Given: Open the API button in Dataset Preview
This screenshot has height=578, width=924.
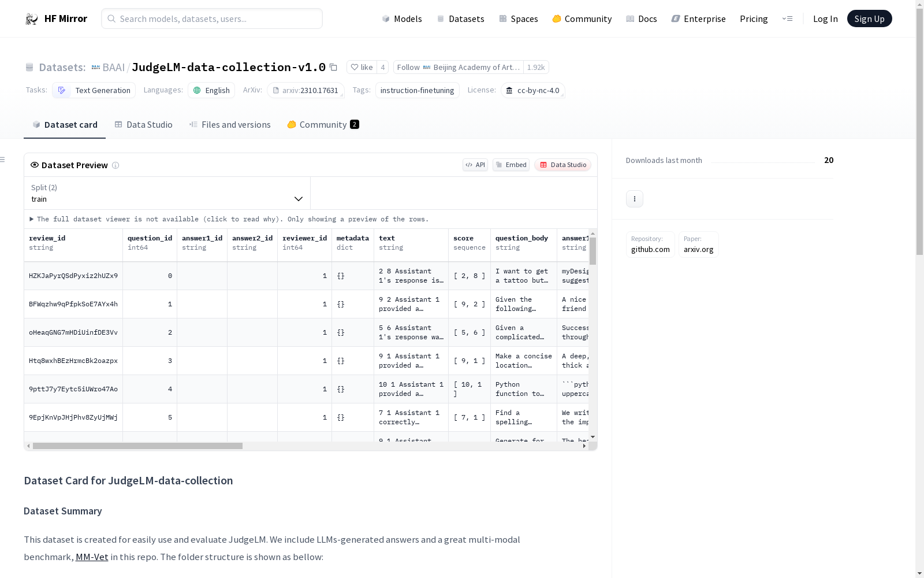Looking at the screenshot, I should coord(475,165).
